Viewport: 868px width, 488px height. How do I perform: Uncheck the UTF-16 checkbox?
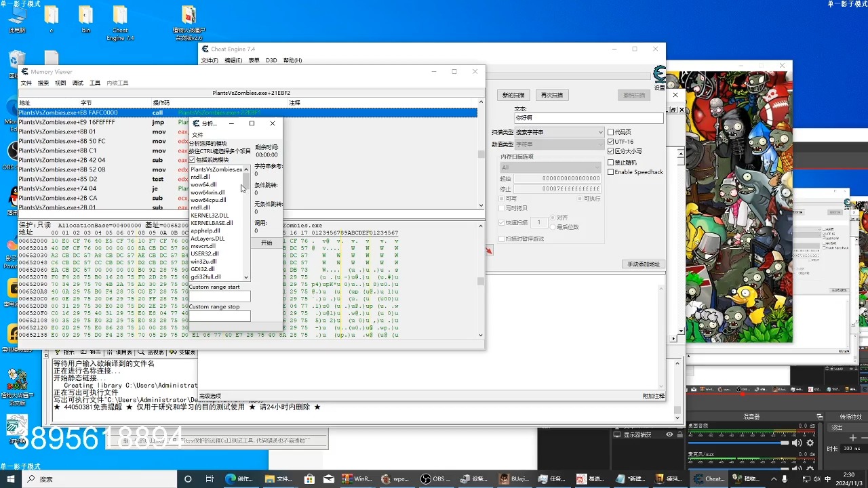[x=611, y=142]
